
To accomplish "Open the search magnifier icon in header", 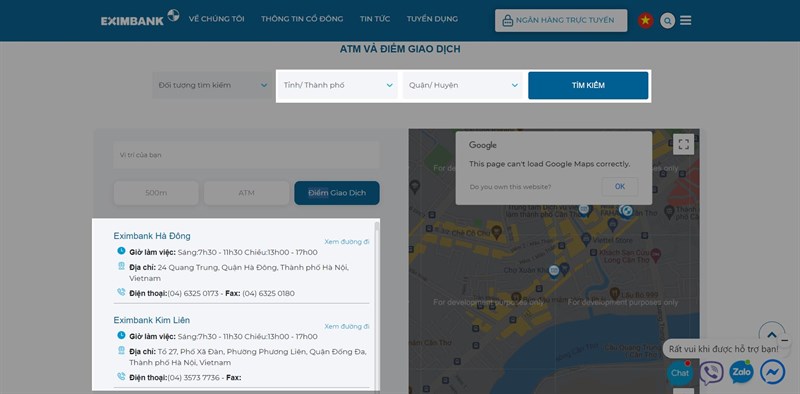I will point(667,20).
